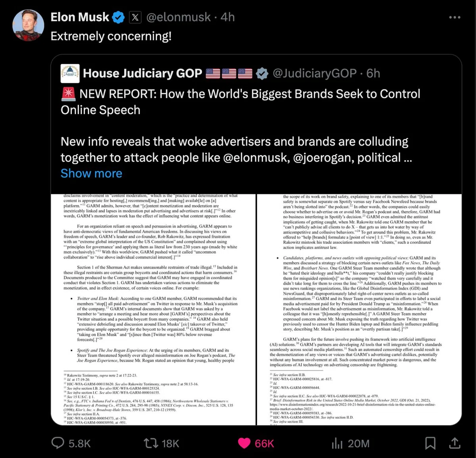Image resolution: width=476 pixels, height=458 pixels.
Task: Click the X affiliation badge icon
Action: [x=135, y=17]
